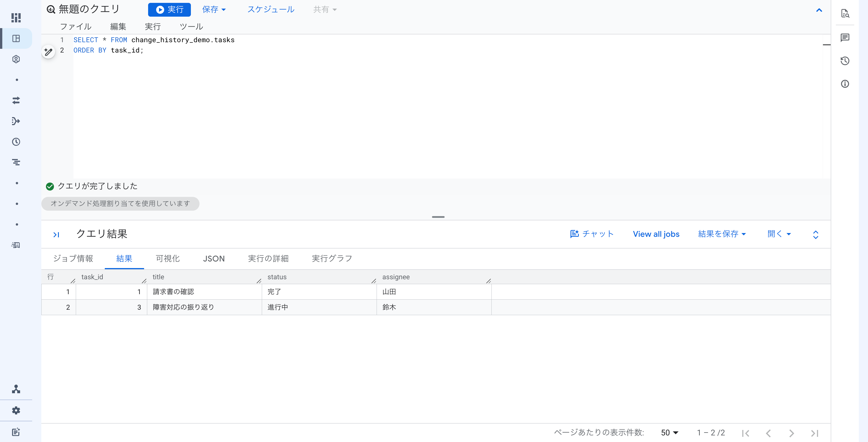
Task: Open the comments icon in right rail
Action: (x=845, y=37)
